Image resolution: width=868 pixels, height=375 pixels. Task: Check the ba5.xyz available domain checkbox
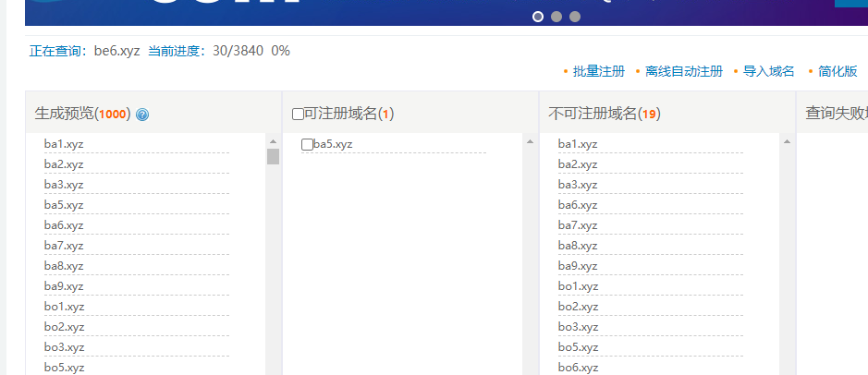click(x=307, y=144)
